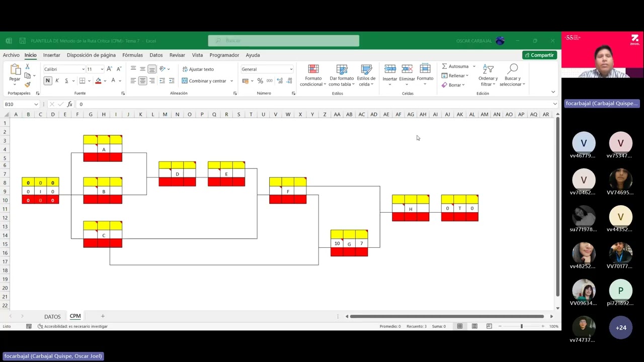Image resolution: width=644 pixels, height=362 pixels.
Task: Click the Pegar clipboard icon
Action: tap(15, 70)
